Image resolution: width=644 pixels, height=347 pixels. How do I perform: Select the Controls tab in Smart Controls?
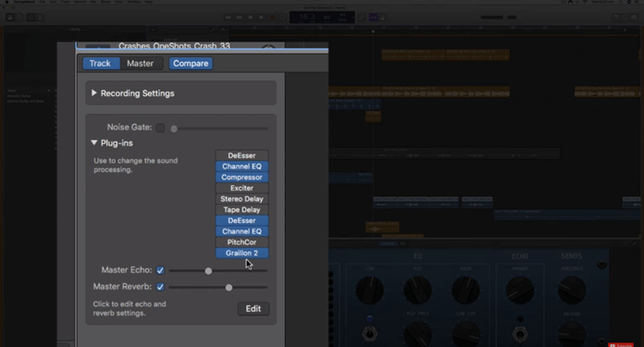(388, 243)
